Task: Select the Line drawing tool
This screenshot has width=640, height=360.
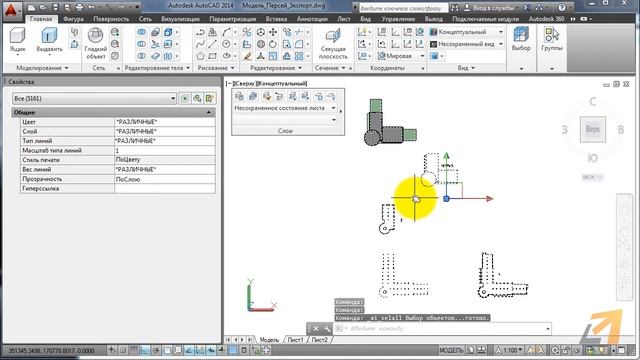Action: [212, 44]
